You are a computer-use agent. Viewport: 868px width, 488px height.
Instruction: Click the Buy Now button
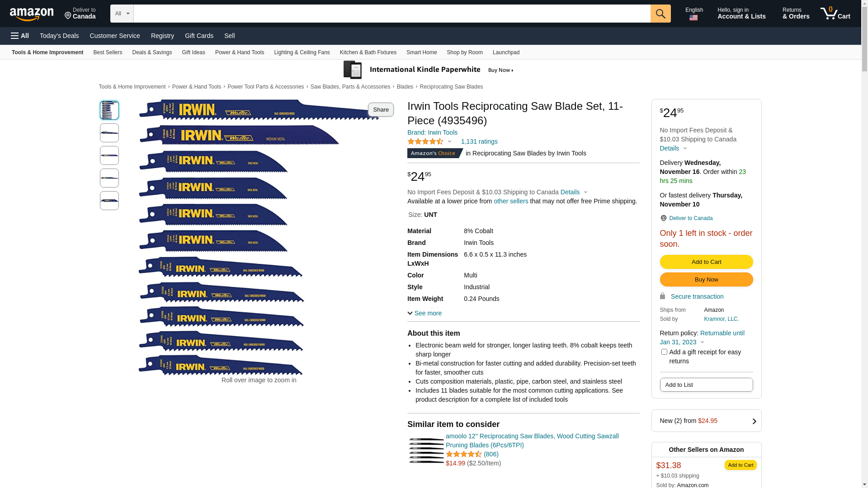pos(706,280)
